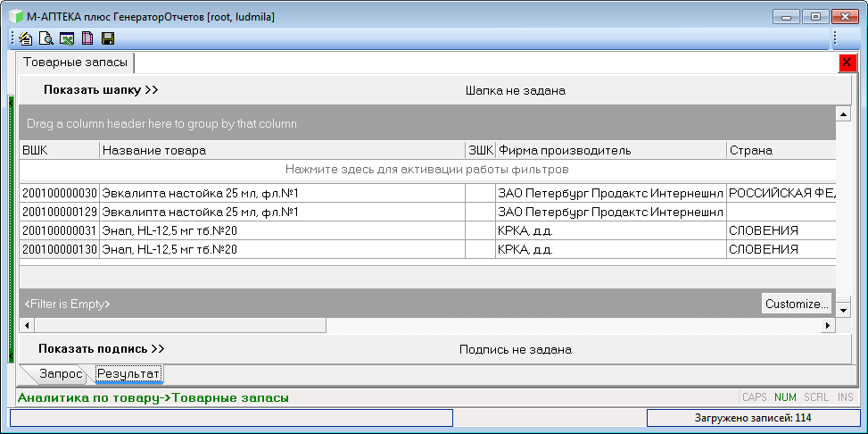Close the Товарные запасы tab with red X
Image resolution: width=868 pixels, height=434 pixels.
(847, 63)
